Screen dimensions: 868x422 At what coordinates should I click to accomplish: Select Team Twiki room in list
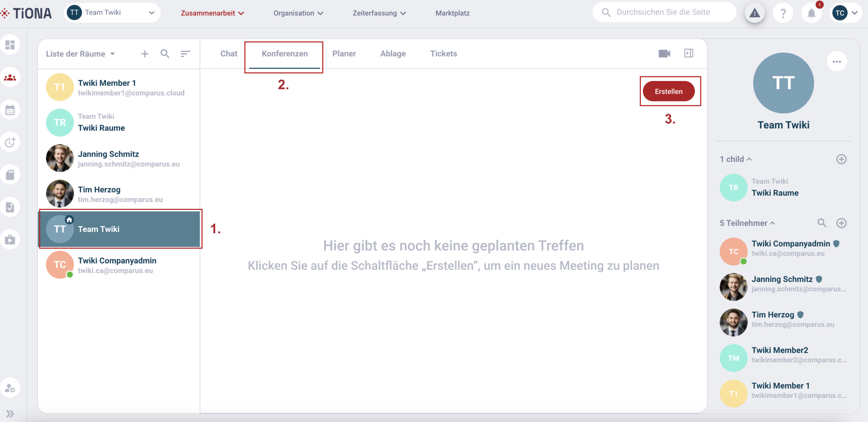(119, 229)
